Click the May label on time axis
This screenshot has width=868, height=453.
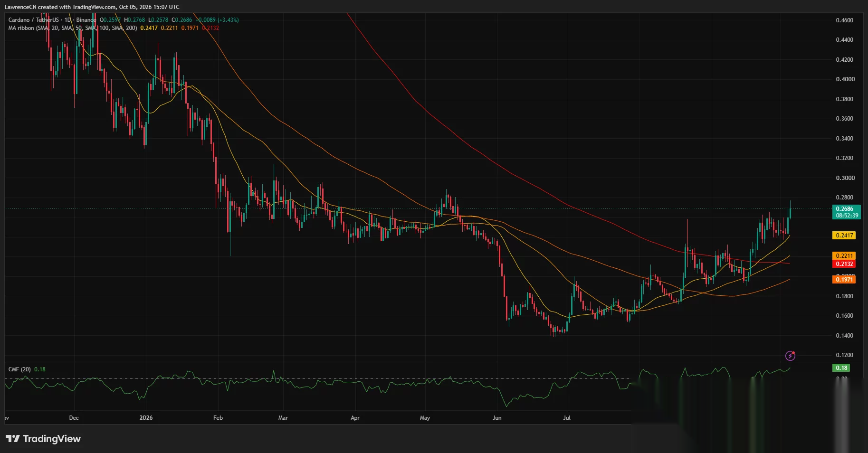(425, 418)
